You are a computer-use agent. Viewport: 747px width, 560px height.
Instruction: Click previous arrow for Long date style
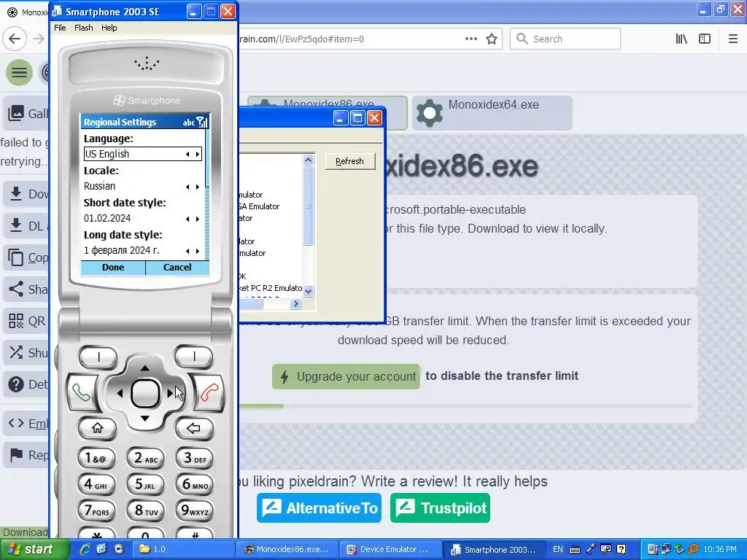pyautogui.click(x=187, y=251)
